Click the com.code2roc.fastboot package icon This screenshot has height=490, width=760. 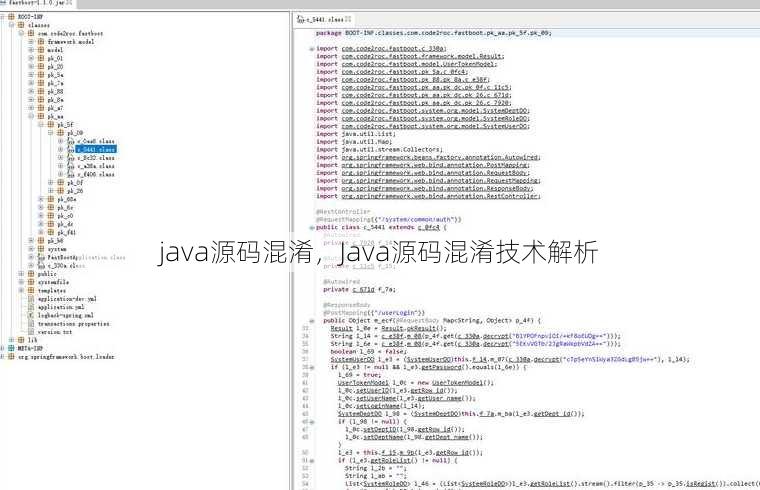31,33
